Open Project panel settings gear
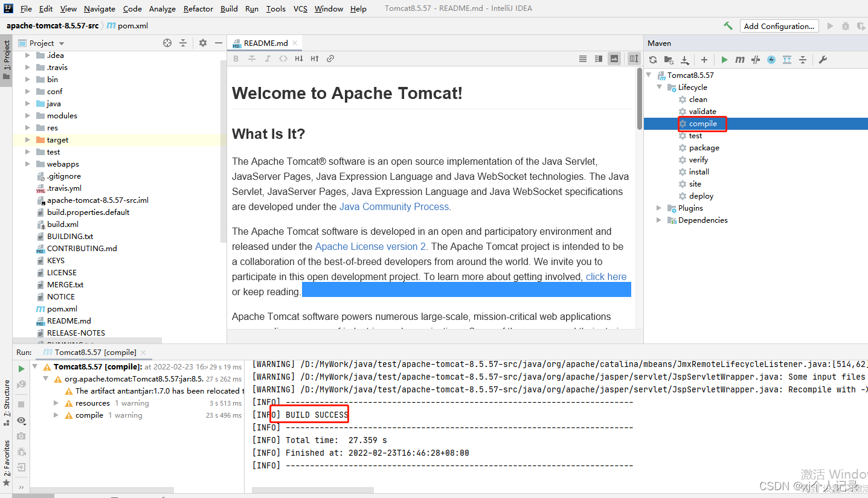Image resolution: width=868 pixels, height=498 pixels. pos(203,43)
